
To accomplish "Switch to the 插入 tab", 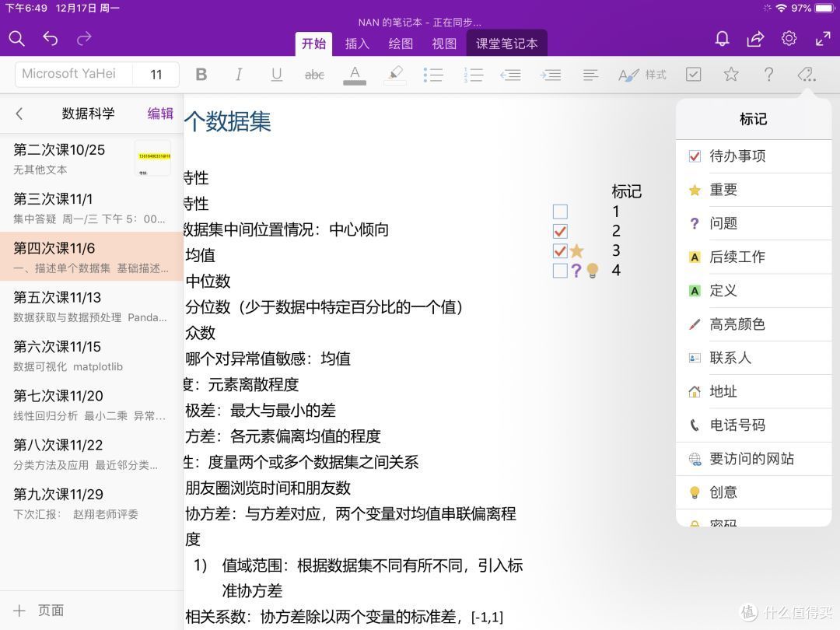I will 357,44.
